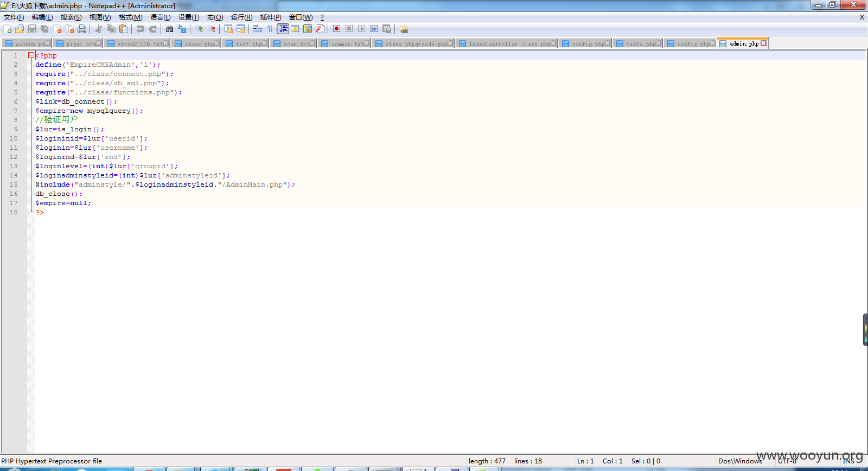This screenshot has height=471, width=868.
Task: Close the admin.php tab
Action: coord(763,43)
